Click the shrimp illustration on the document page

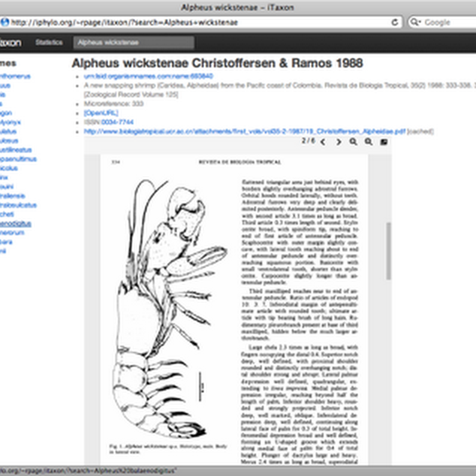point(170,308)
